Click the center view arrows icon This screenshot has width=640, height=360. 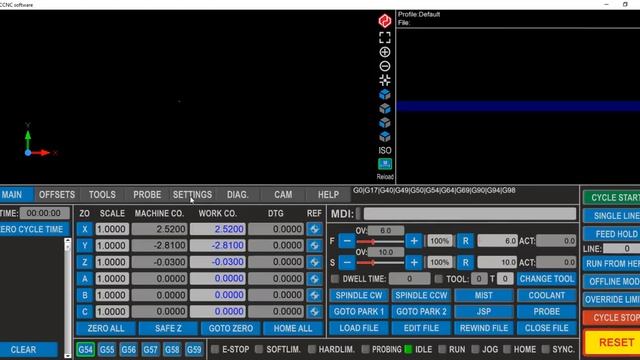[384, 80]
